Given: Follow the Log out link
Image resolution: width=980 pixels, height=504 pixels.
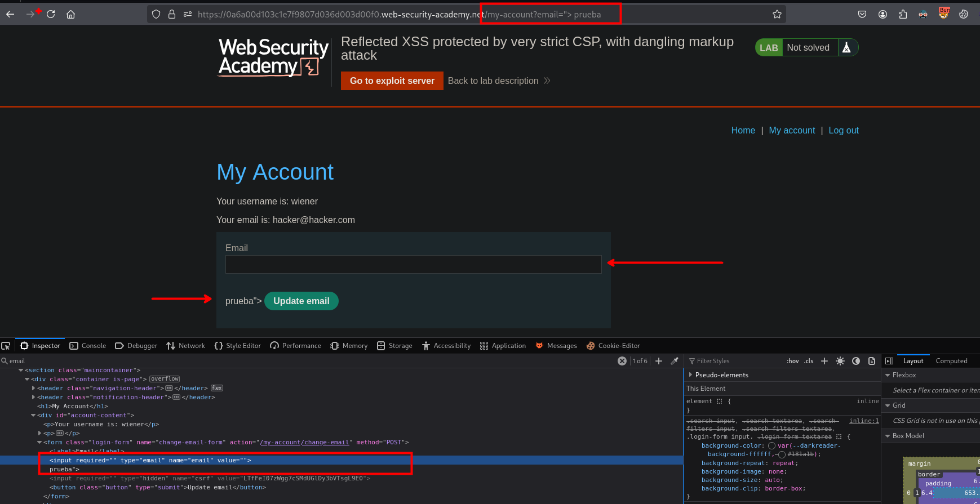Looking at the screenshot, I should (x=843, y=131).
